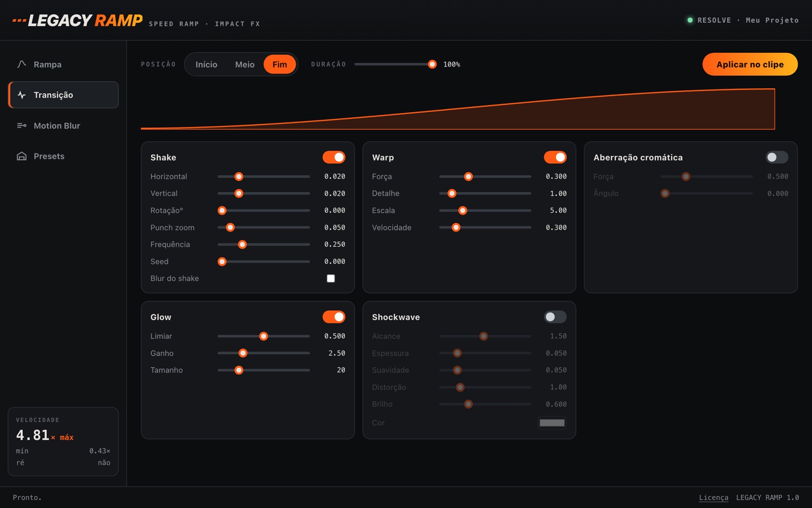
Task: Click the Glow Ganho slider
Action: (263, 353)
